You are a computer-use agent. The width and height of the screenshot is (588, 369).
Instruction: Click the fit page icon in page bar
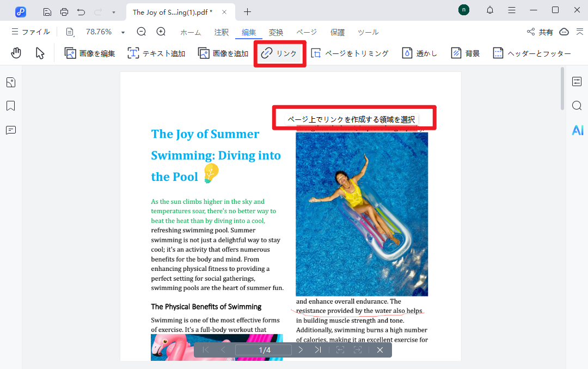coord(358,350)
